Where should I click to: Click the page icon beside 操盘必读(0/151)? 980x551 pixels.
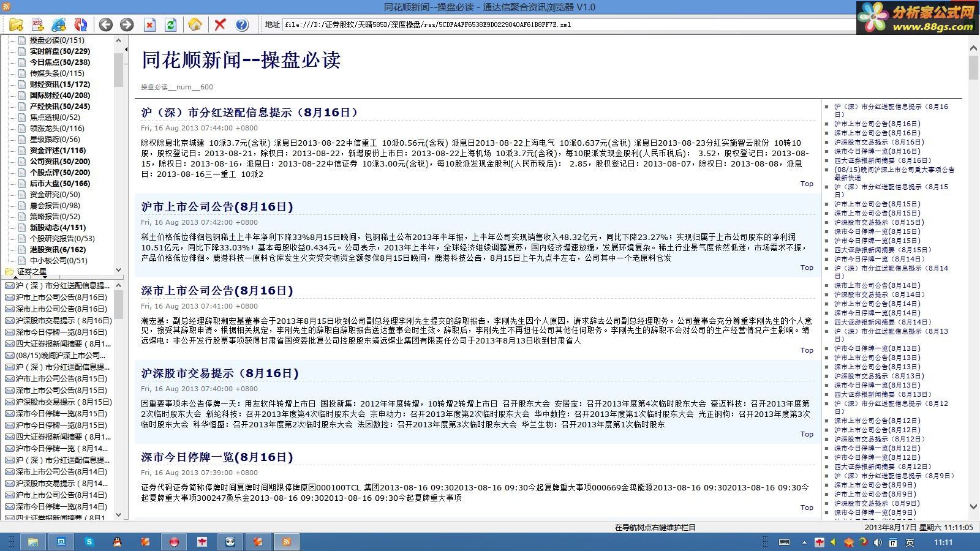point(22,40)
